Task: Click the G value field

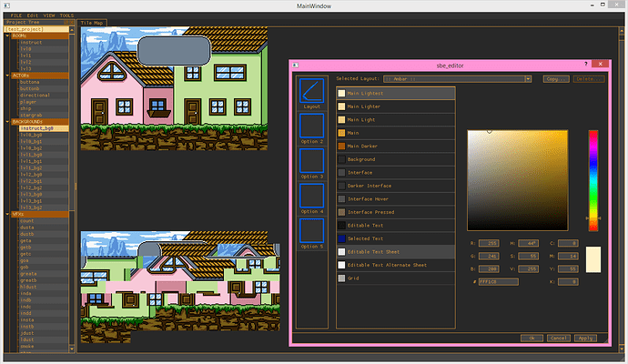Action: [489, 256]
